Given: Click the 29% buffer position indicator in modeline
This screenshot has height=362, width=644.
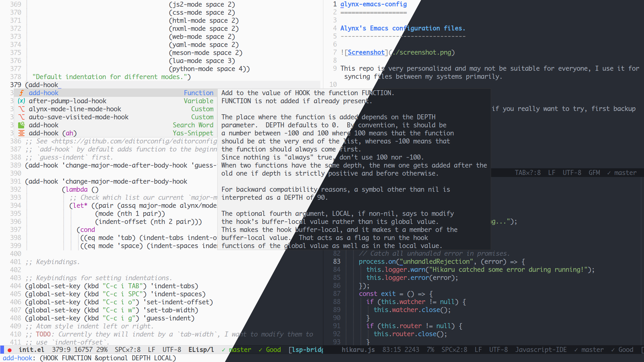Looking at the screenshot, I should click(x=102, y=350).
